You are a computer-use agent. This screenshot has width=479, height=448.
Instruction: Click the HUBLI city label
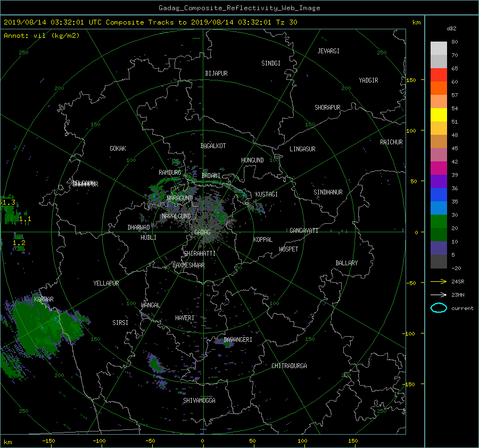[148, 238]
